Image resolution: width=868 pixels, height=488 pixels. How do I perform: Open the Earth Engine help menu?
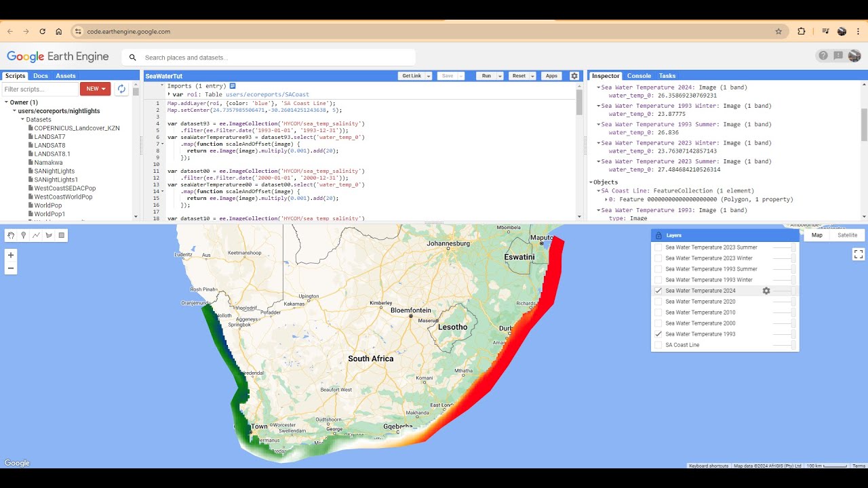point(823,56)
